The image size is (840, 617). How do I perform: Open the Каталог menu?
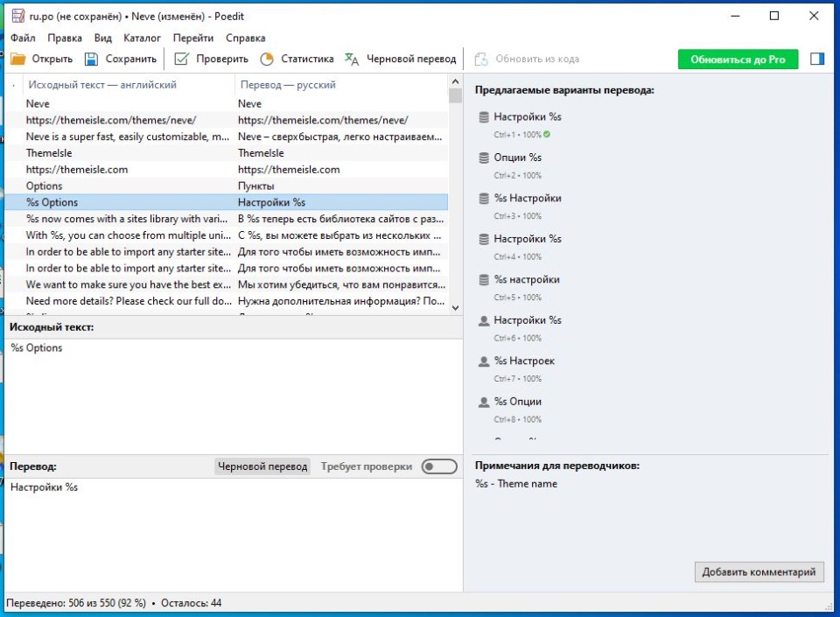tap(142, 38)
